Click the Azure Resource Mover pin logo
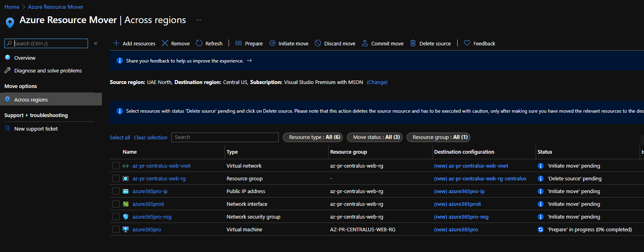644x252 pixels. pos(10,22)
